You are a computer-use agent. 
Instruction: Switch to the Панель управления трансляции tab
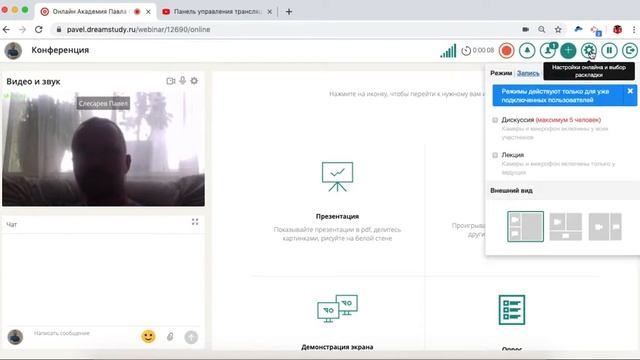point(217,11)
